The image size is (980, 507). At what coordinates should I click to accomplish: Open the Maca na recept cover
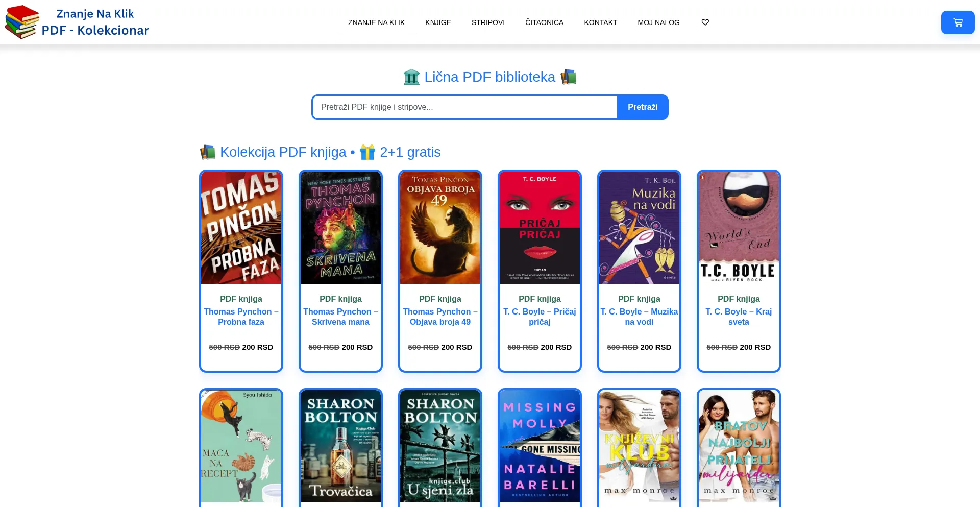[241, 446]
